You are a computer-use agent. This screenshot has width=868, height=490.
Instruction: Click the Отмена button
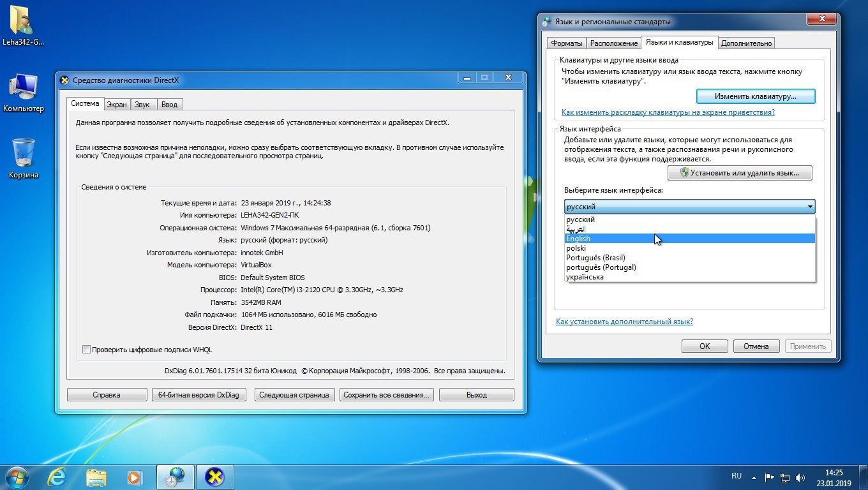756,346
